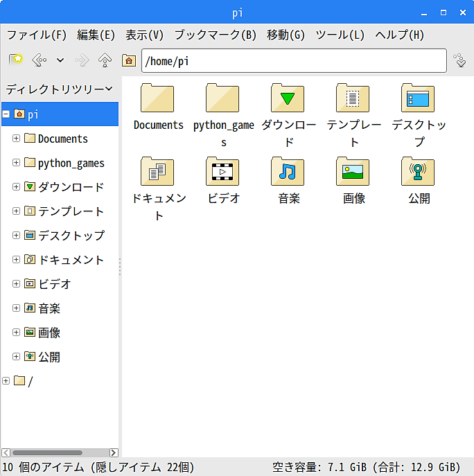This screenshot has width=474, height=476.
Task: Expand Documents in the directory tree
Action: click(x=16, y=139)
